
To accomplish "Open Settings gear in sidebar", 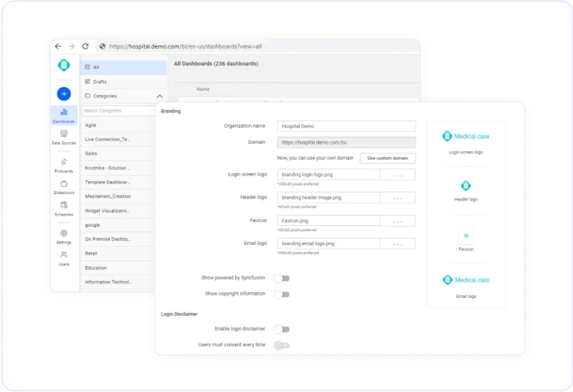I will [64, 237].
